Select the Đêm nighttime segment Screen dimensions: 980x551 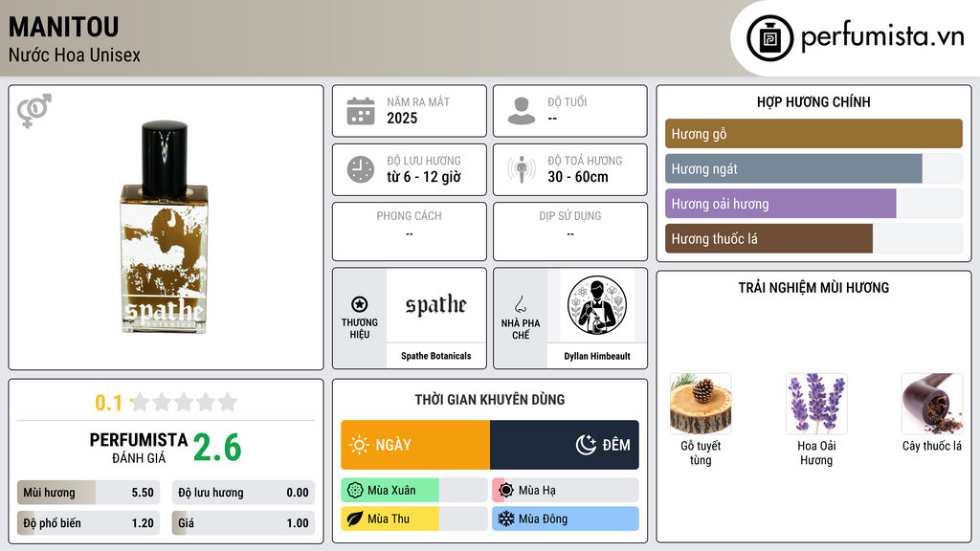[565, 445]
